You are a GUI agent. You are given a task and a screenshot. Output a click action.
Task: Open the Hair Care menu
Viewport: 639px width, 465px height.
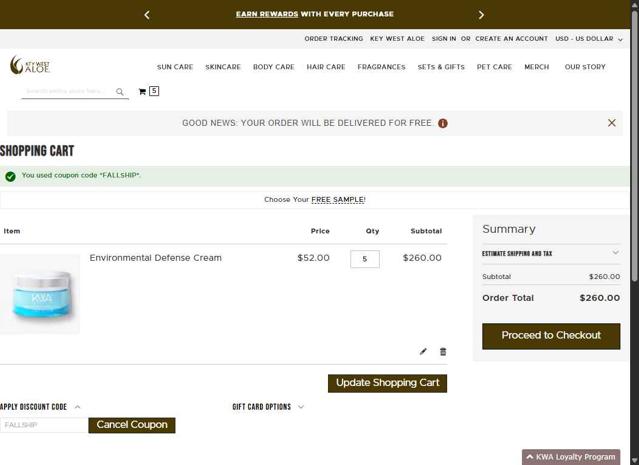click(x=326, y=67)
